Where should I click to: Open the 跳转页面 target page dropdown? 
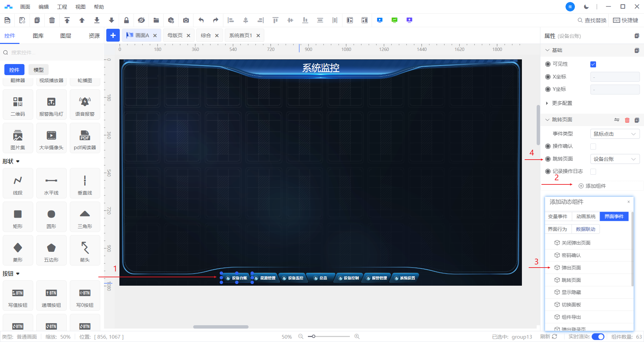tap(614, 159)
